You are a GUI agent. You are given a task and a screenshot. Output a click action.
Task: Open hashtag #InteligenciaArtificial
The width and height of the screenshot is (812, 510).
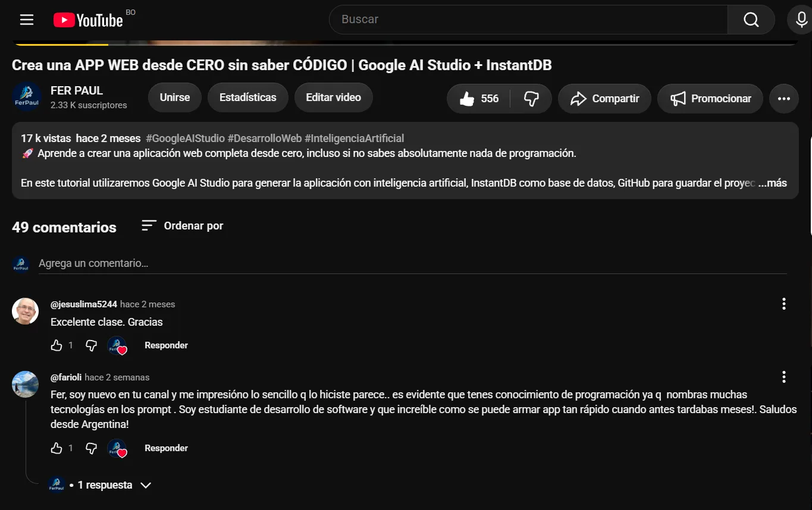(355, 138)
